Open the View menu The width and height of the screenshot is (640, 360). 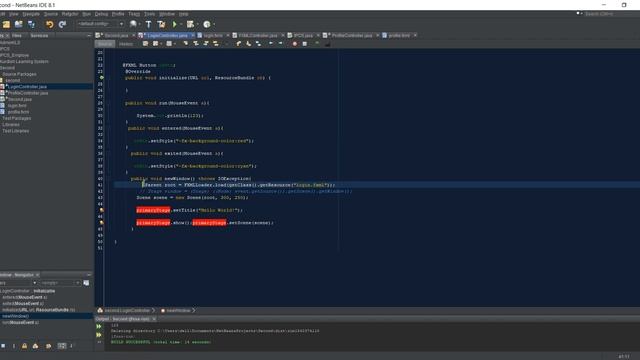click(13, 14)
